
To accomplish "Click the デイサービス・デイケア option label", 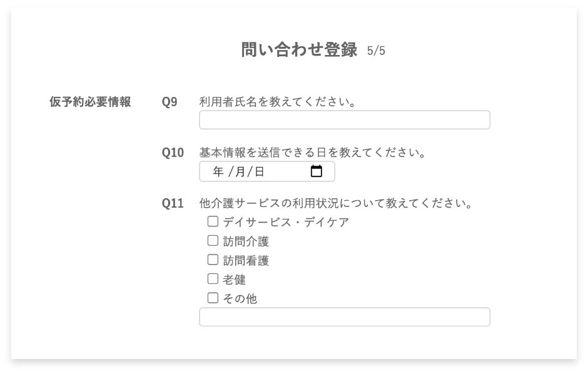I will (x=286, y=222).
